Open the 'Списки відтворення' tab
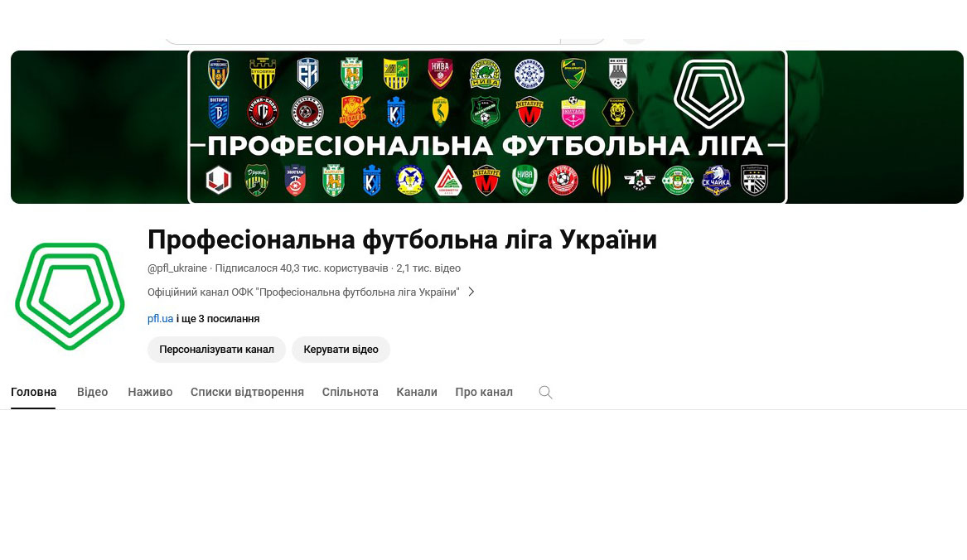This screenshot has height=560, width=967. pyautogui.click(x=247, y=393)
